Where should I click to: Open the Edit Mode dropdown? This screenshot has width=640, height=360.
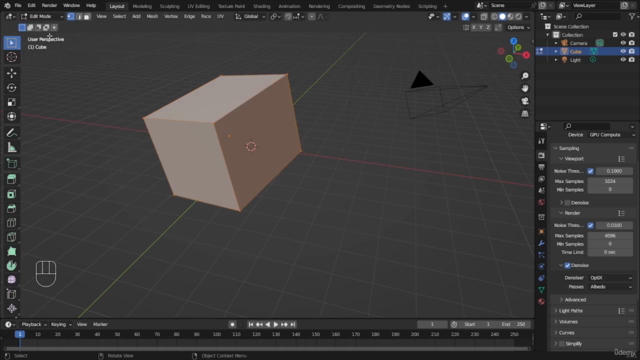click(42, 17)
